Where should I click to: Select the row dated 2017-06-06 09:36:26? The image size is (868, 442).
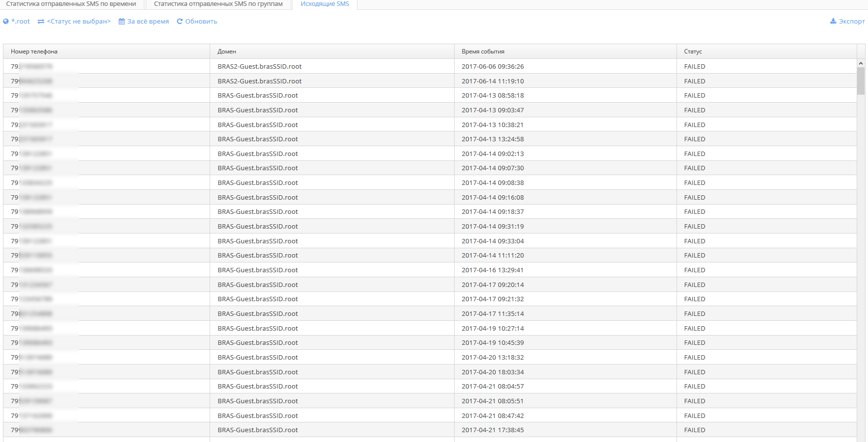pos(492,67)
